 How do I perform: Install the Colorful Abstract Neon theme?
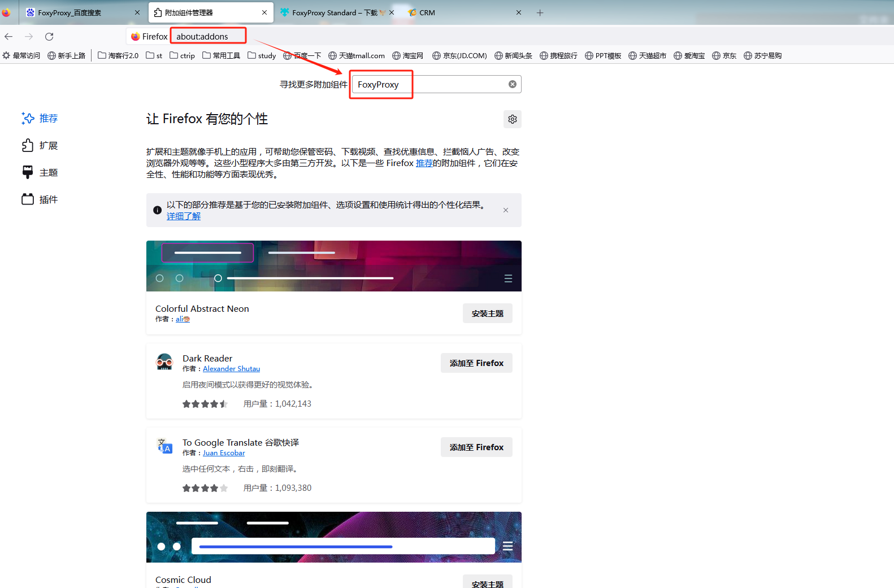pos(488,313)
